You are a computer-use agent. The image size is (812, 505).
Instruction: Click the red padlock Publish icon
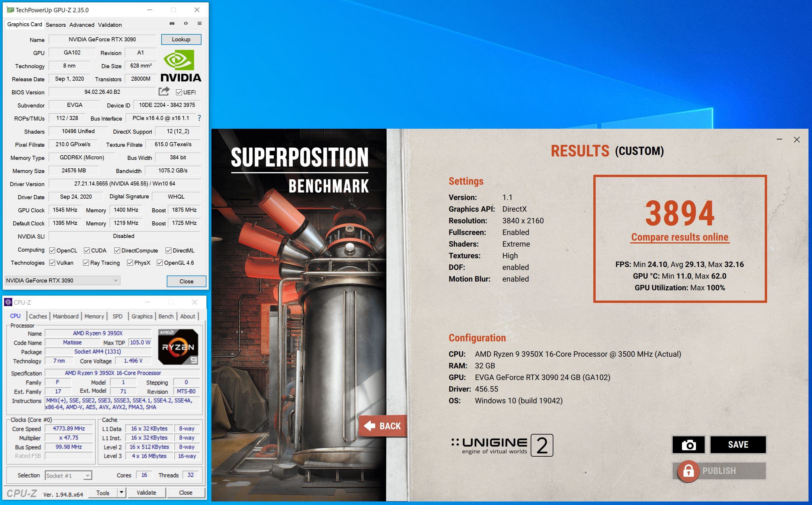tap(688, 471)
